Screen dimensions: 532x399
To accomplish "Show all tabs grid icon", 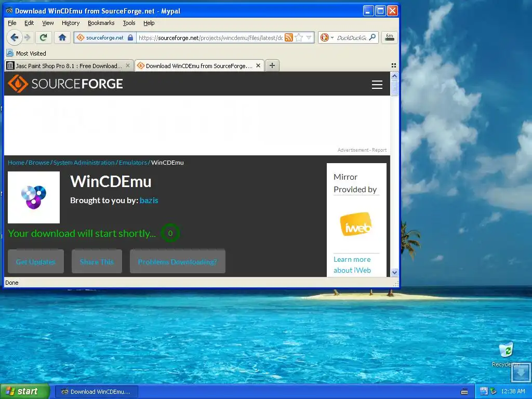I will point(394,65).
